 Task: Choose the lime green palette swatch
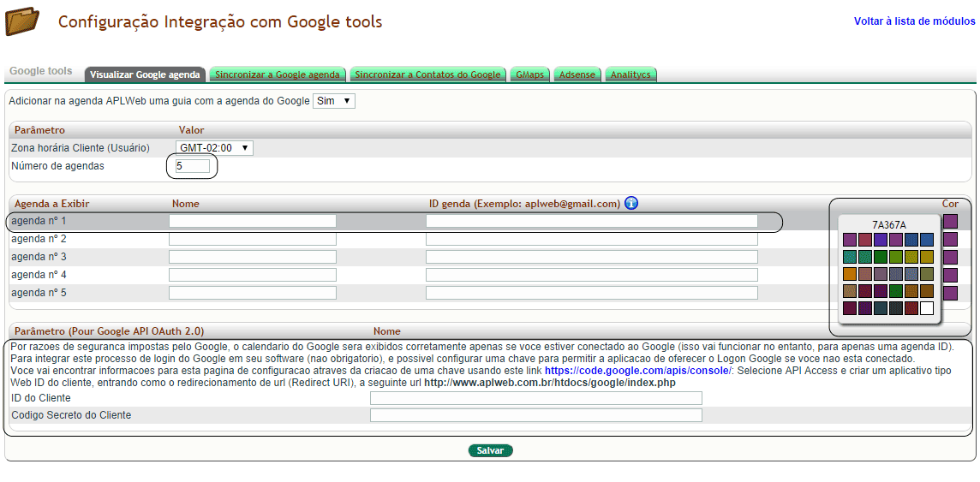pos(896,257)
